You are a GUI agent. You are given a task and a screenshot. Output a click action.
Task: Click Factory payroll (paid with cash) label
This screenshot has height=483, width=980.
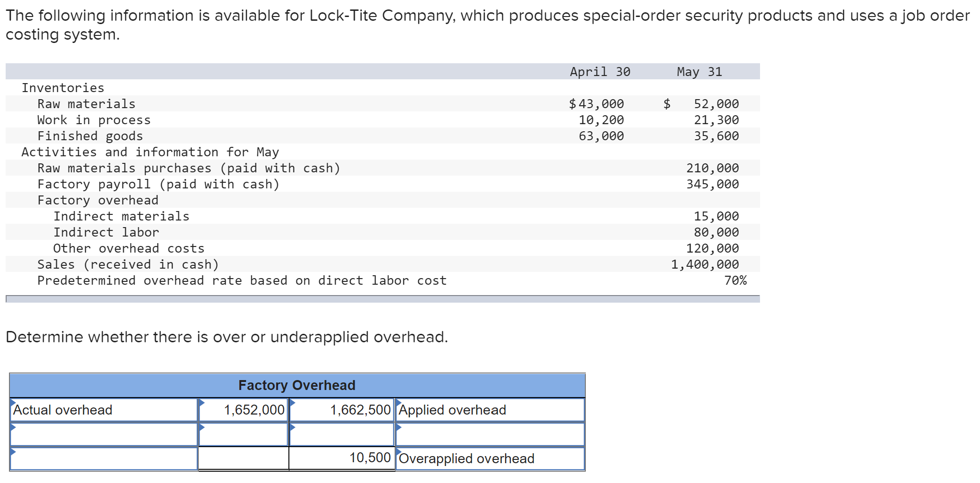click(x=159, y=184)
